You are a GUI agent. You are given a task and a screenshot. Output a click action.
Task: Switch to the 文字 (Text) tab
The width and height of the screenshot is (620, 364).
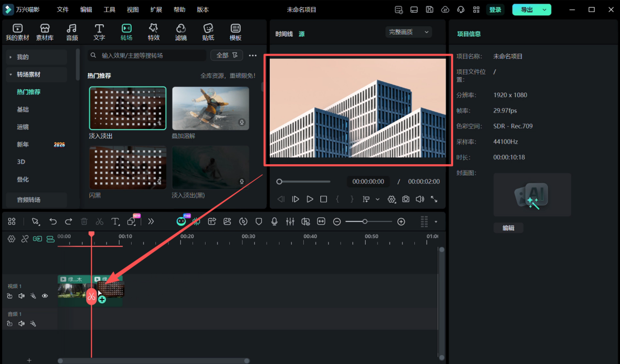[99, 31]
